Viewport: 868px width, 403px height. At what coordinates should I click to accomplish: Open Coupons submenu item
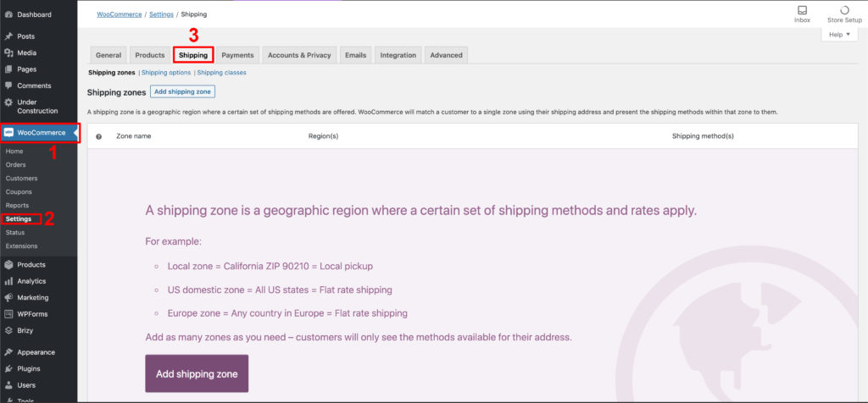click(x=19, y=192)
